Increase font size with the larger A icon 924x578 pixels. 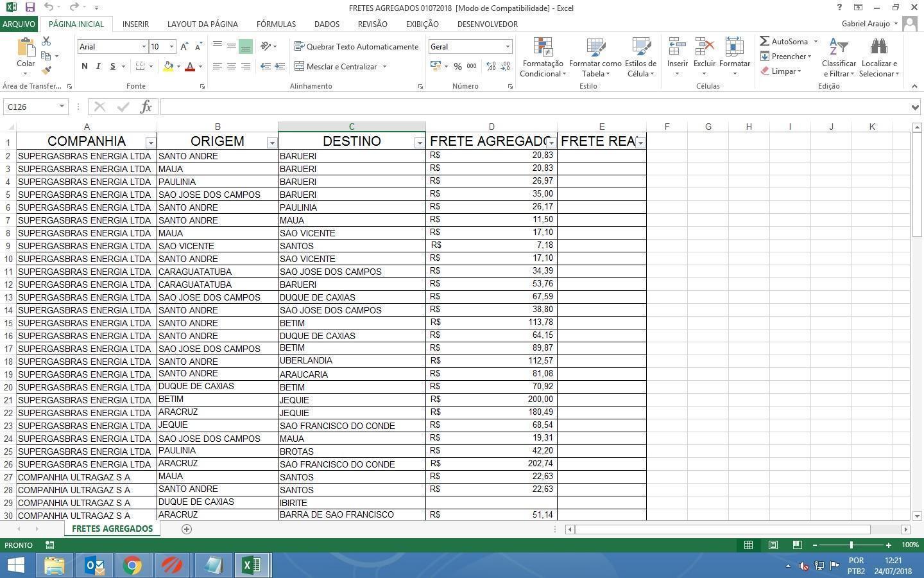184,47
